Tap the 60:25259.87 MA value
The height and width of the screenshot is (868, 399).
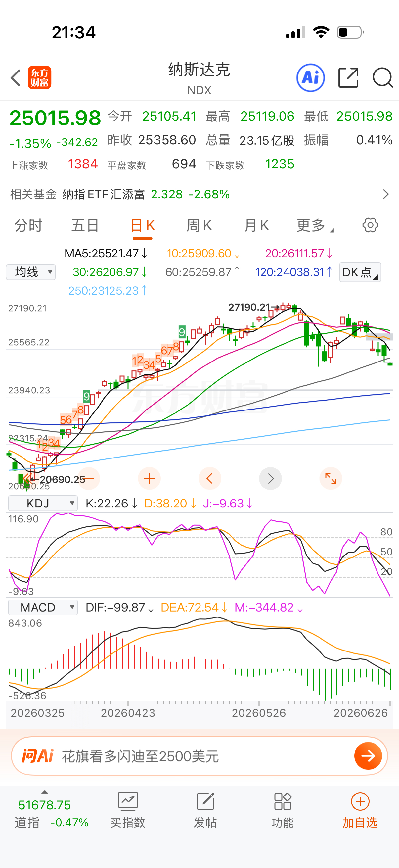pos(202,272)
